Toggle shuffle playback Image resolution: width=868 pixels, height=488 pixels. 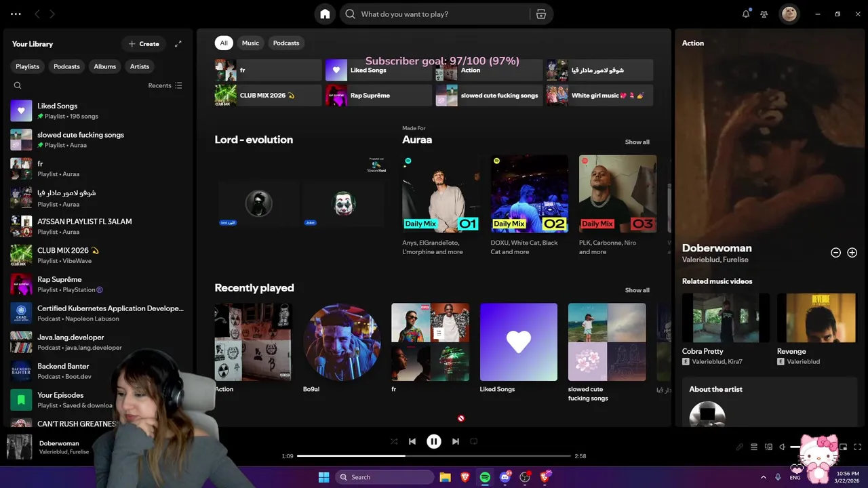click(394, 441)
